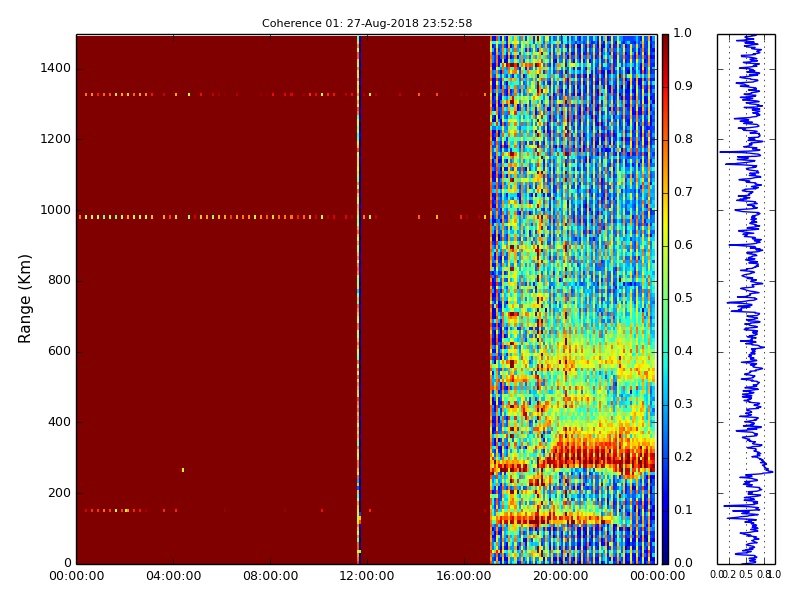800x600 pixels.
Task: Click the colorbar 0.4 label
Action: [683, 352]
